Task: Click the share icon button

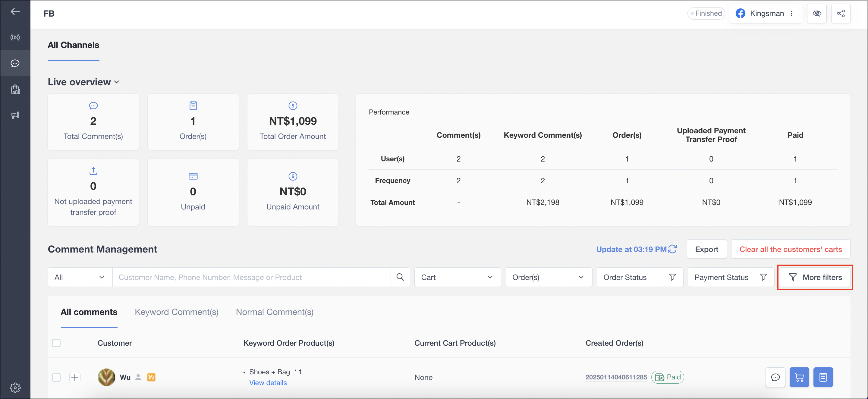Action: tap(840, 14)
